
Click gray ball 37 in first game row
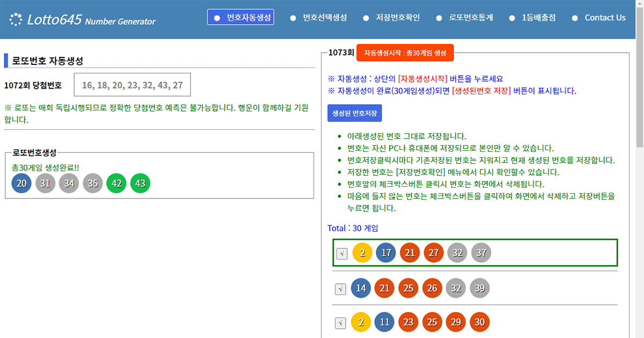(x=481, y=253)
